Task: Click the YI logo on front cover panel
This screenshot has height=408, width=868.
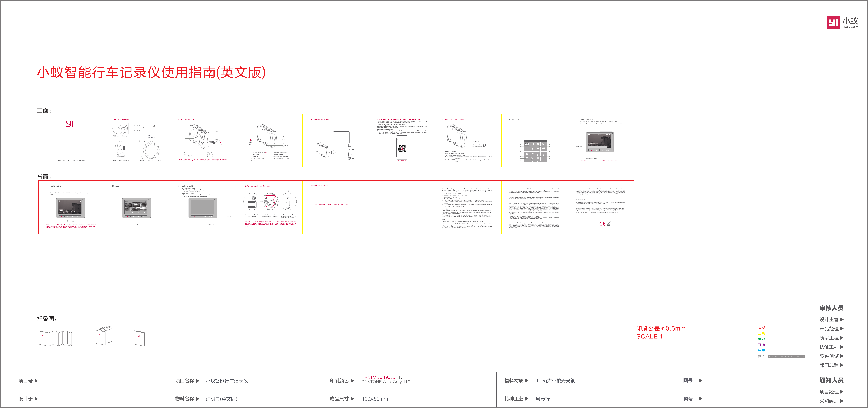Action: coord(70,124)
